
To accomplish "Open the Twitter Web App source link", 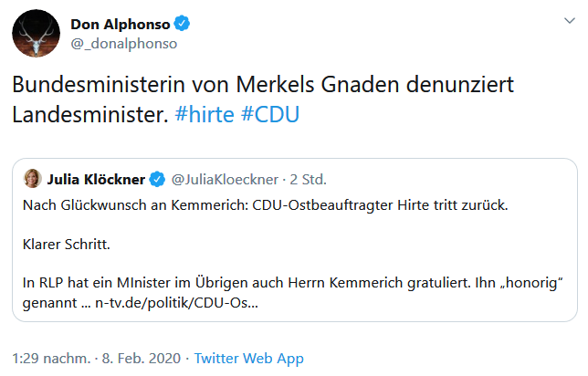I will click(248, 358).
